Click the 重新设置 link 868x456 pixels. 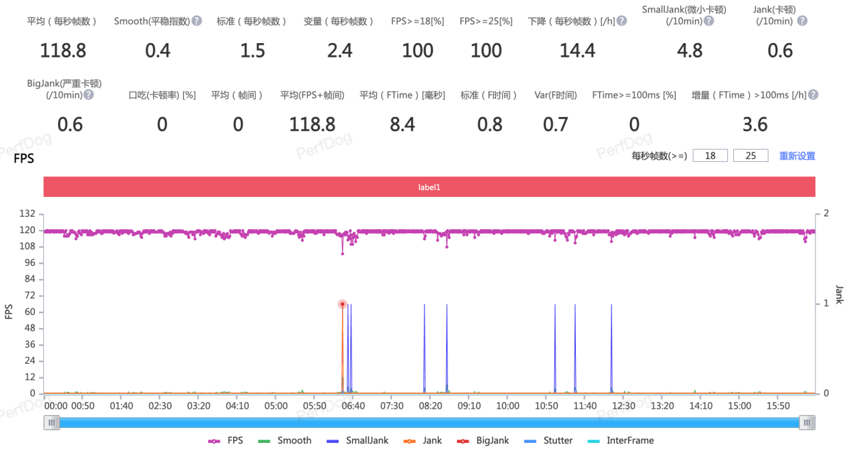(x=798, y=155)
